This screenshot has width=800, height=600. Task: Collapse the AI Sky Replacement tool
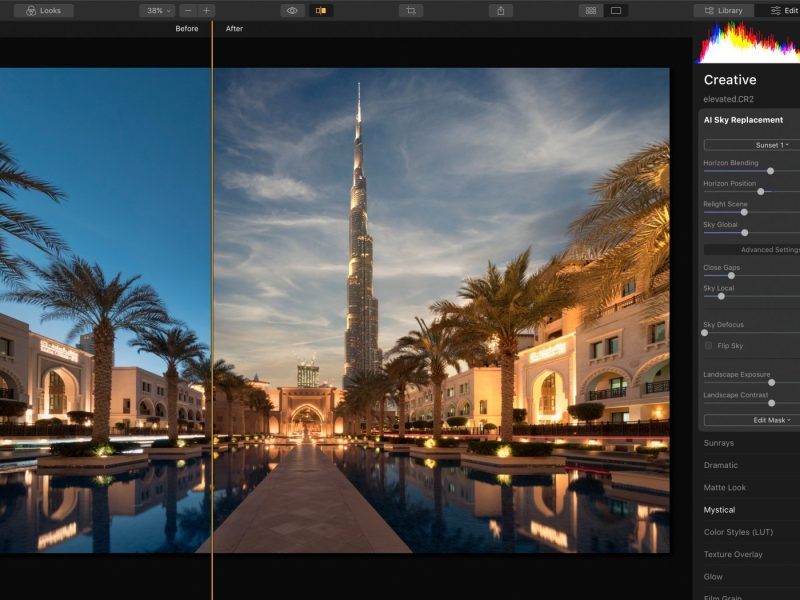tap(743, 120)
